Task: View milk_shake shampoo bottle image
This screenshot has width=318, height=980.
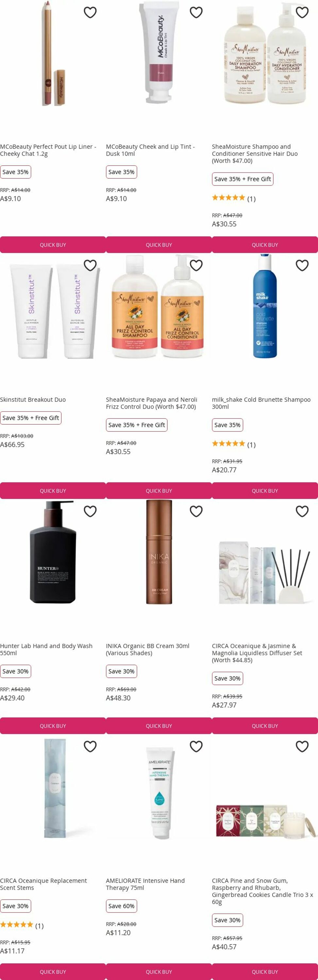Action: [265, 306]
